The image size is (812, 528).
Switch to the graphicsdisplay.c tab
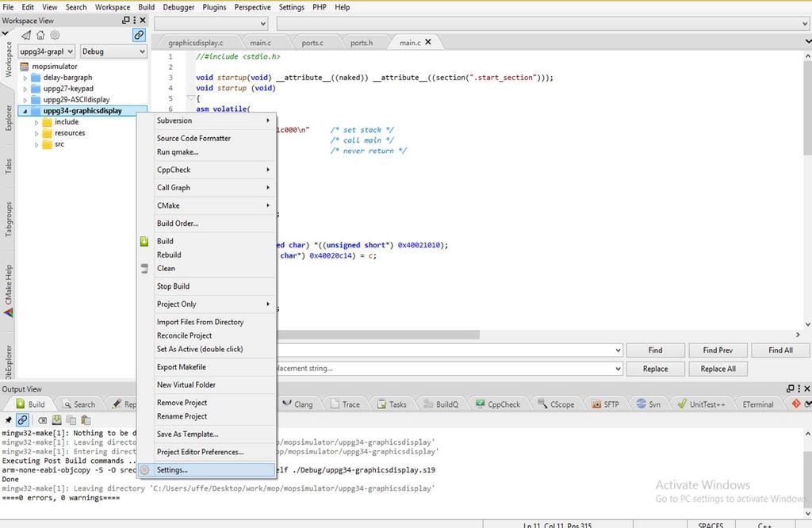pyautogui.click(x=196, y=43)
